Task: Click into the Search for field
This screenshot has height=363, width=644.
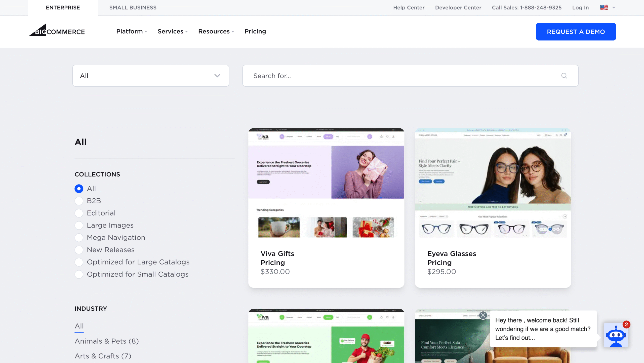Action: pos(410,76)
